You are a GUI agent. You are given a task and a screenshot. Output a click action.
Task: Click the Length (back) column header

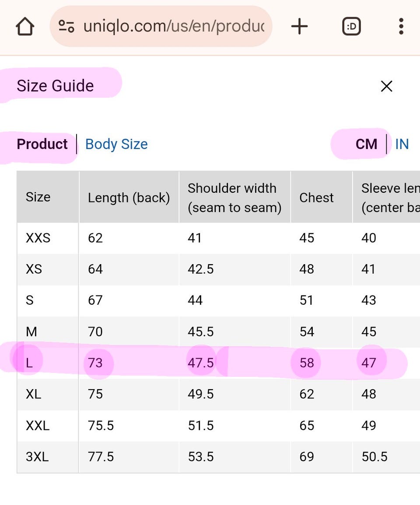[129, 198]
